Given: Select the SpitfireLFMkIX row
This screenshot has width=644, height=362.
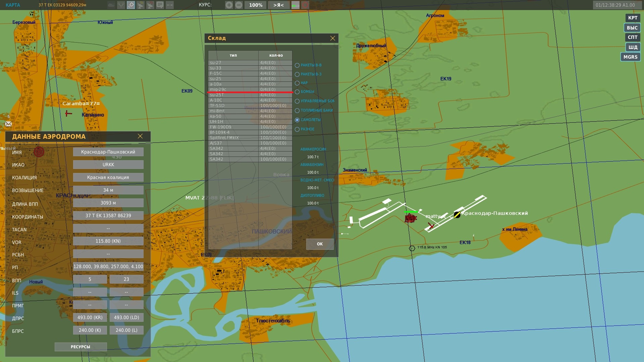Looking at the screenshot, I should pos(250,138).
